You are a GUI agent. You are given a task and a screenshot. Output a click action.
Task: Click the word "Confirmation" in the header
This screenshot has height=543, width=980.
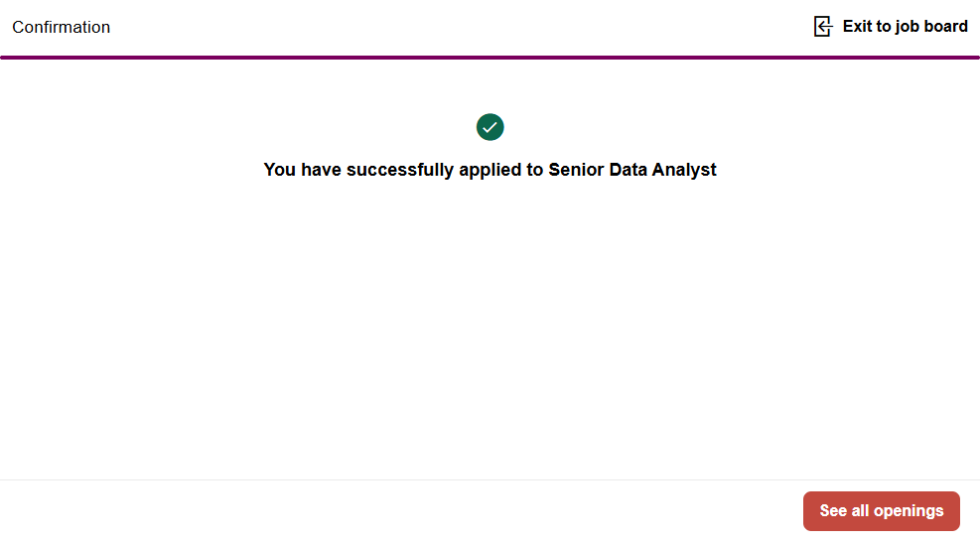(x=62, y=28)
